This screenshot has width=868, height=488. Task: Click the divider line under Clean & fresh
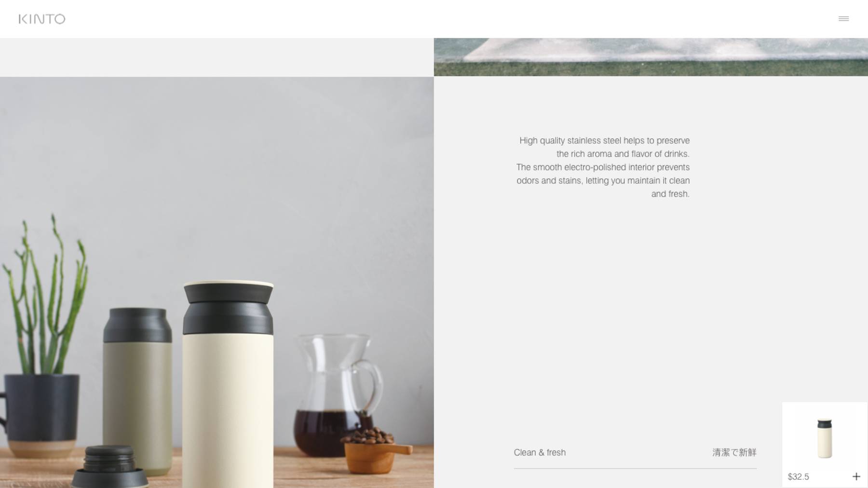click(635, 468)
